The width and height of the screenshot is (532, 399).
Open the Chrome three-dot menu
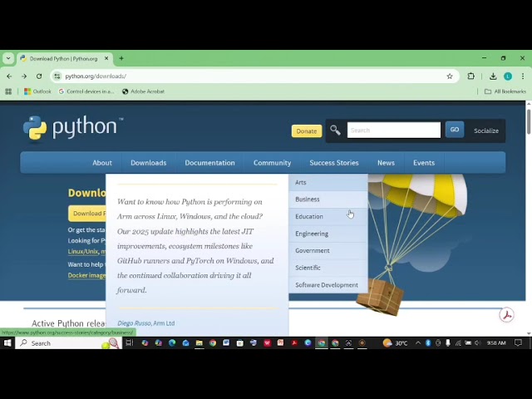pos(523,76)
